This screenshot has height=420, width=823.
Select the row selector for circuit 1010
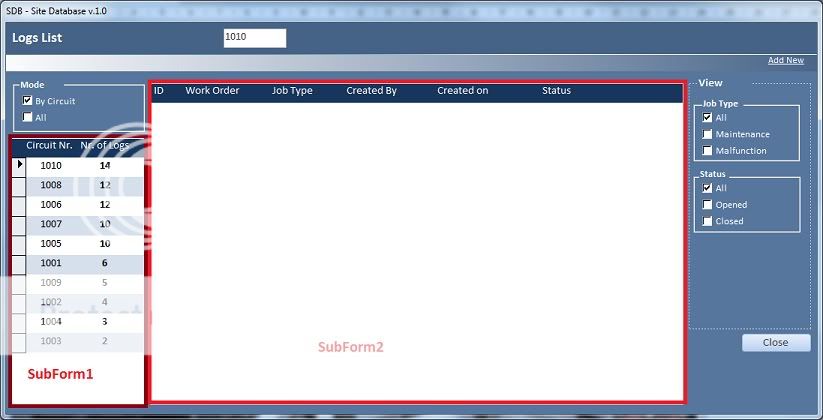[x=19, y=165]
